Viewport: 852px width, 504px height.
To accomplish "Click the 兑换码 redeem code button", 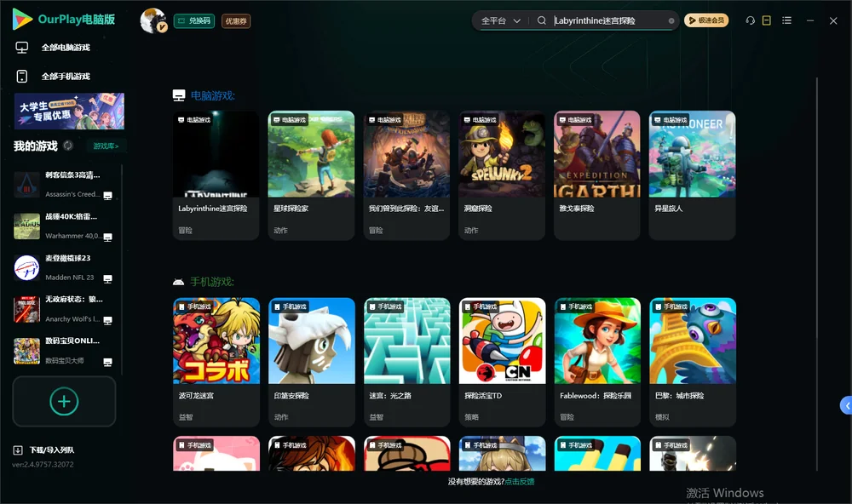I will point(194,21).
